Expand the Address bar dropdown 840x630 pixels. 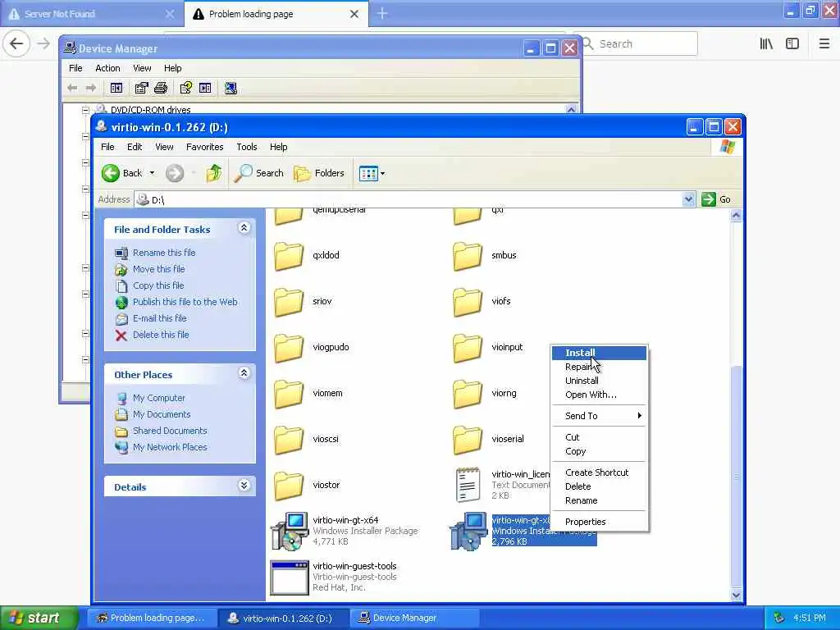coord(688,199)
